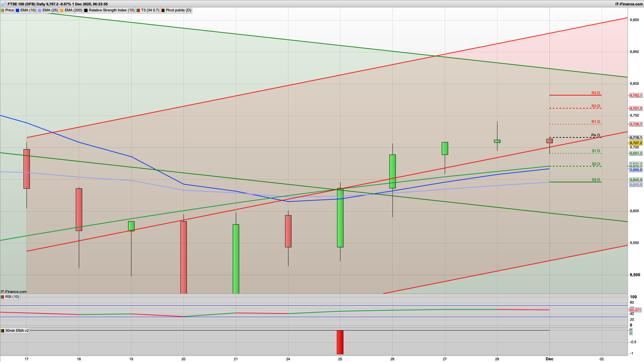Click the 30min EMA v2 panel color icon
This screenshot has height=362, width=644.
pyautogui.click(x=3, y=331)
